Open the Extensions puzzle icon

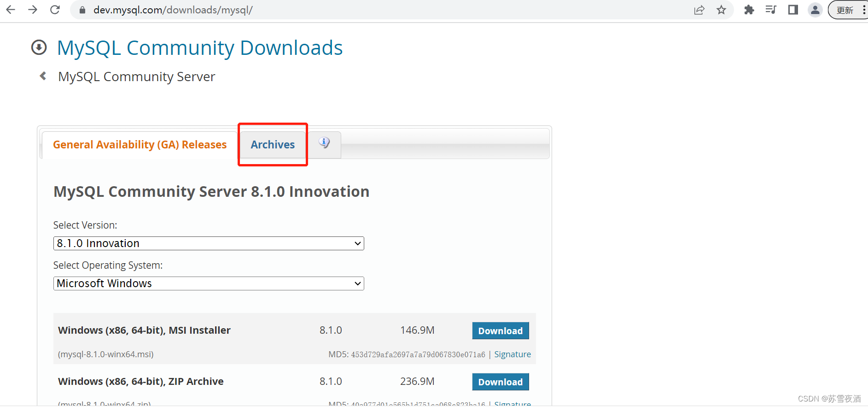pos(749,10)
